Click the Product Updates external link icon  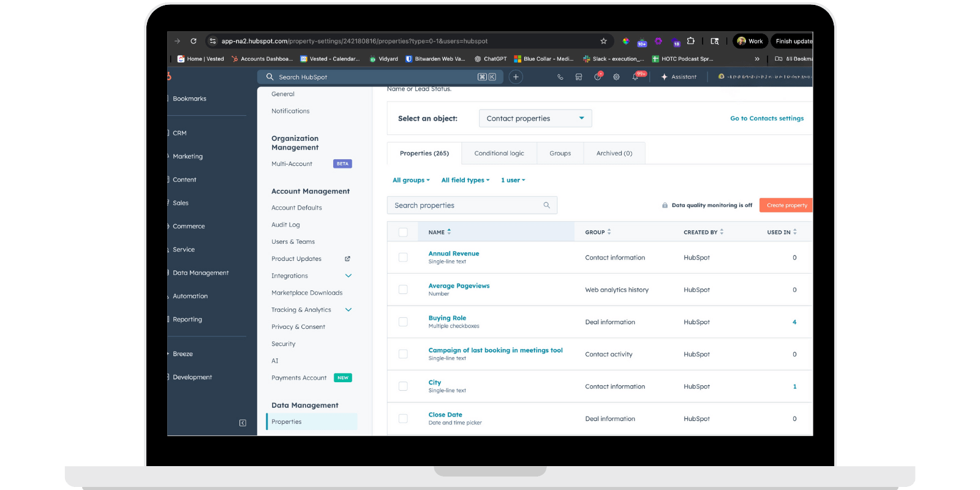(347, 258)
